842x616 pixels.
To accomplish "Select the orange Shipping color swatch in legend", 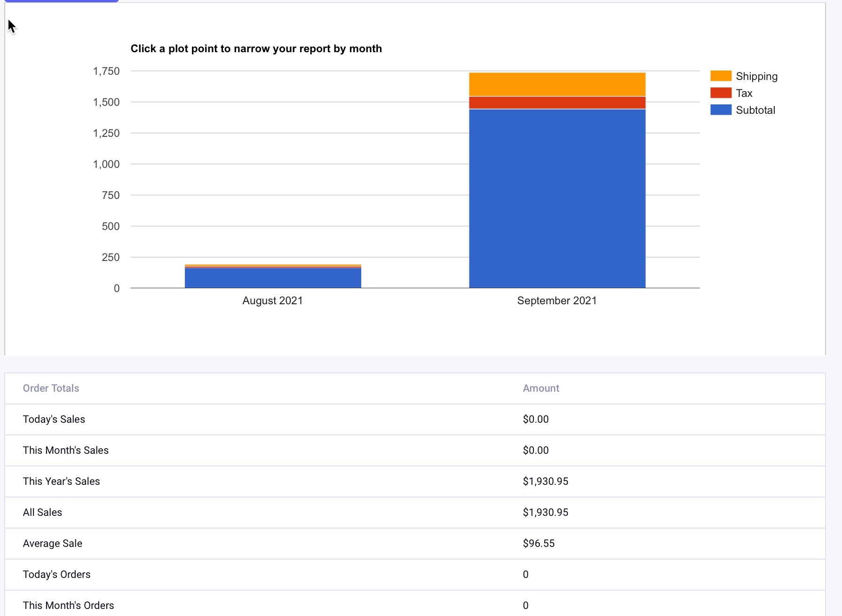I will 721,76.
